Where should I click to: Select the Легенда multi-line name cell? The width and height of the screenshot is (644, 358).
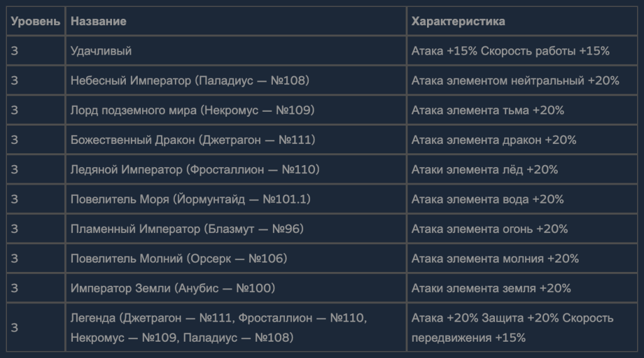coord(236,327)
